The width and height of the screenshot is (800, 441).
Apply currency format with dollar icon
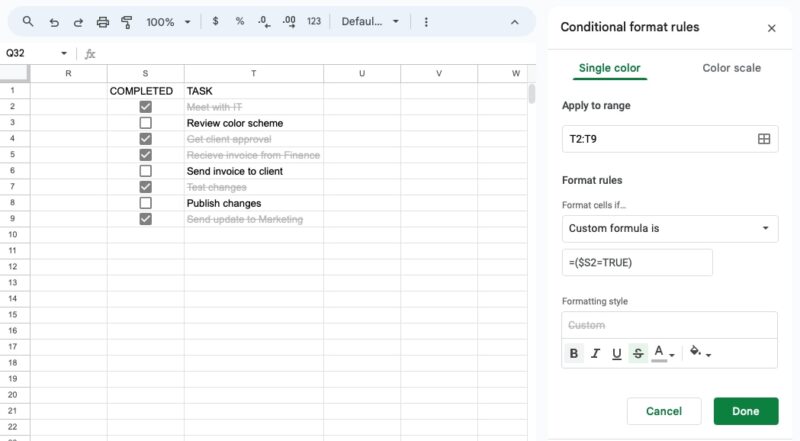(215, 21)
